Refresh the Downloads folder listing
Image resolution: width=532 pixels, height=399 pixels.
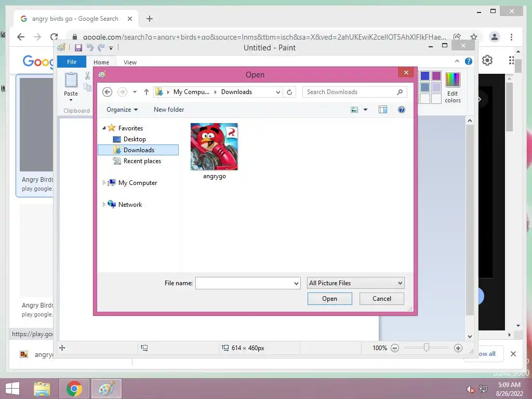(x=289, y=92)
